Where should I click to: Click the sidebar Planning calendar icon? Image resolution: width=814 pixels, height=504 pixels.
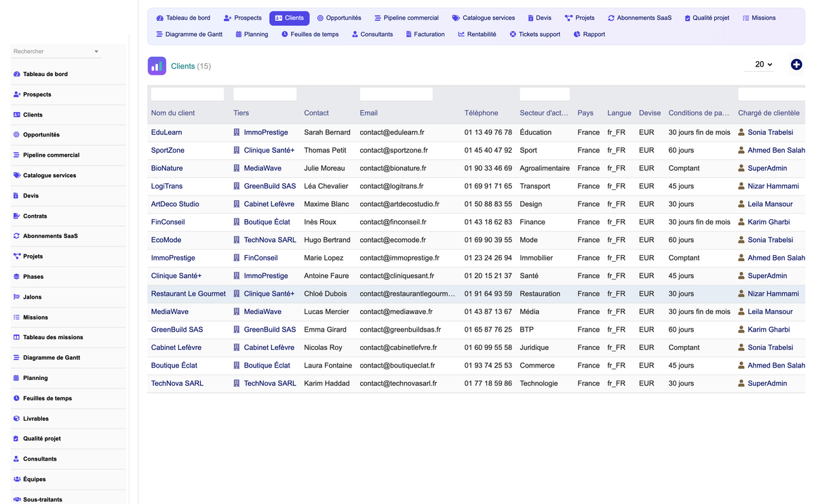tap(17, 378)
